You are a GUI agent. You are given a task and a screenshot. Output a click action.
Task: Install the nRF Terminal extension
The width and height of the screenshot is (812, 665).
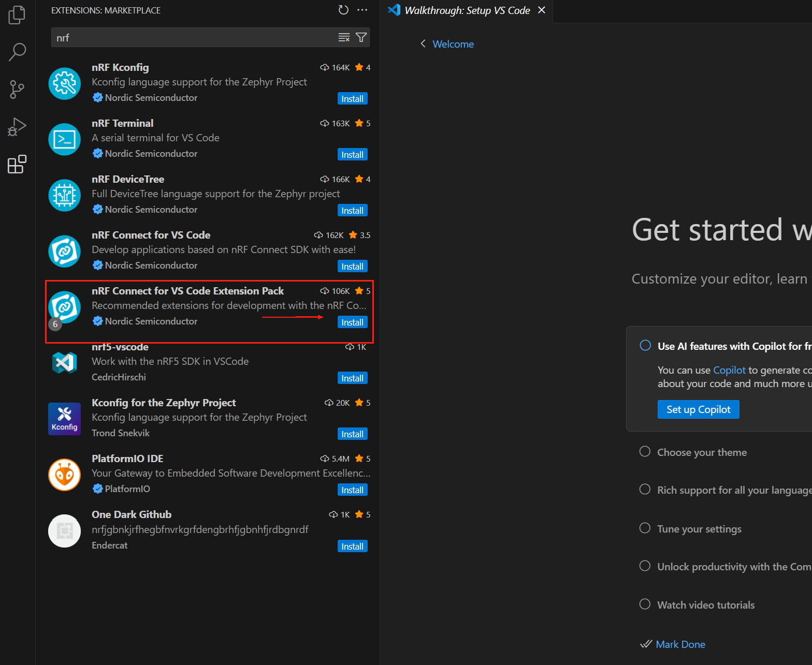[352, 155]
